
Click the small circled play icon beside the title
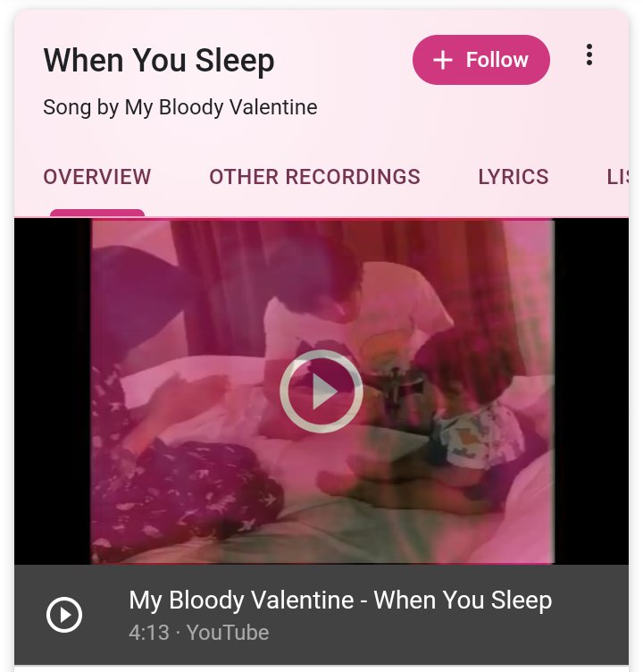click(x=64, y=615)
